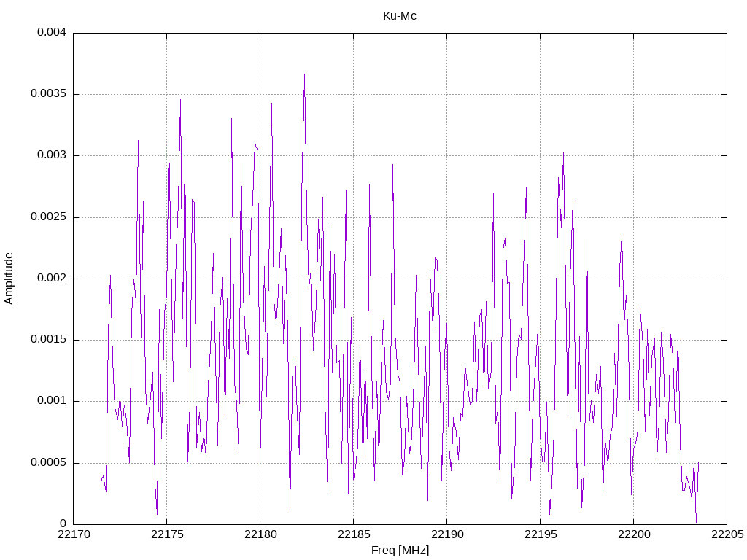Click the 0 y-axis tick label

click(x=63, y=524)
